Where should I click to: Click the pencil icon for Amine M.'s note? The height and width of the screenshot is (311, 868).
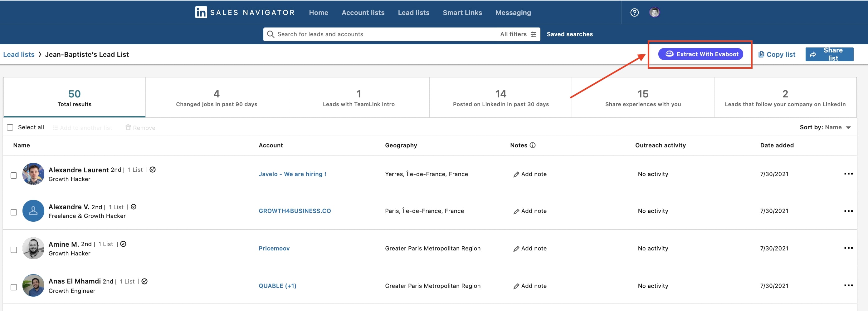pos(516,249)
